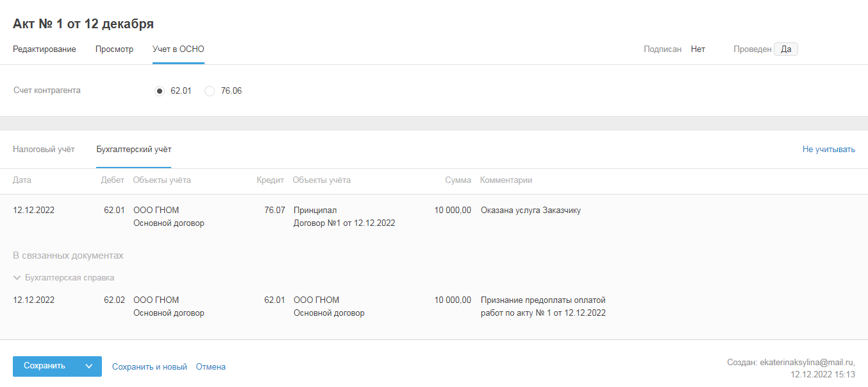
Task: Switch to the Налоговый учёт tab
Action: click(x=44, y=150)
